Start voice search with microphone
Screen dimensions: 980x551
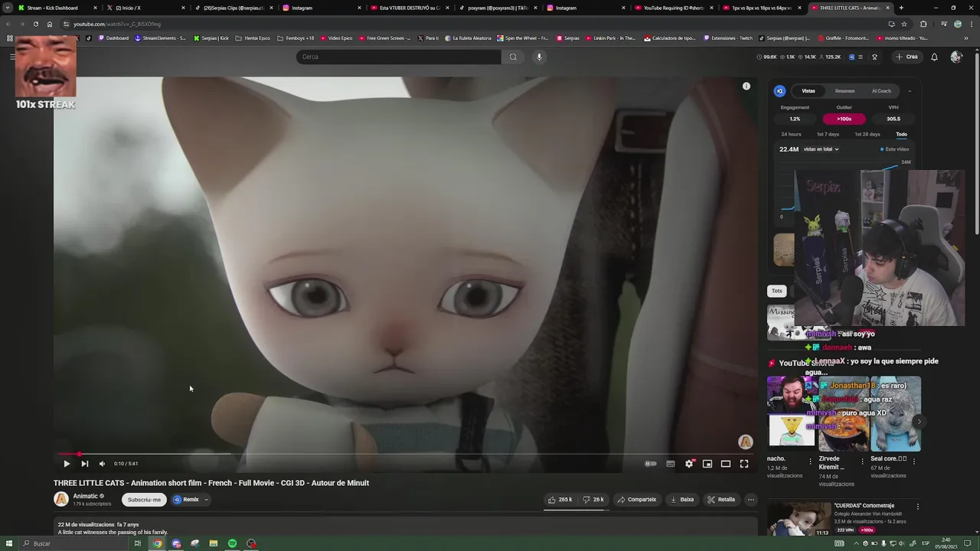click(539, 57)
